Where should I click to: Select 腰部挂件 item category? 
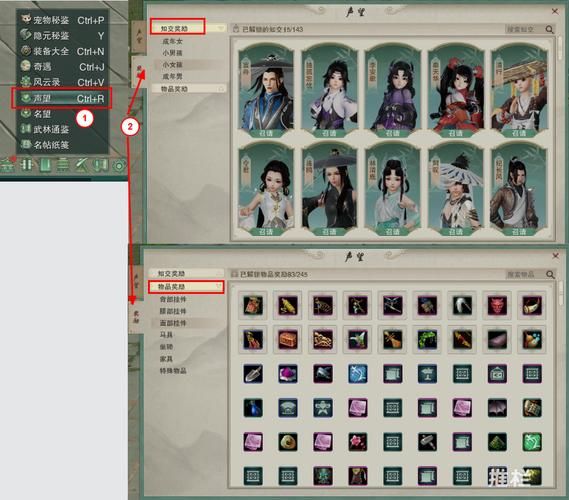173,311
